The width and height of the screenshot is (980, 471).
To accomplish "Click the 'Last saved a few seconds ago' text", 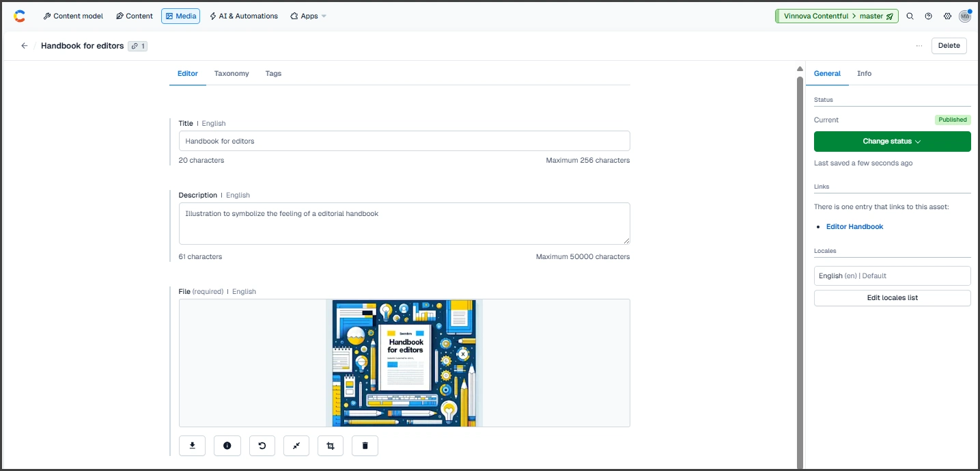I will click(x=863, y=163).
